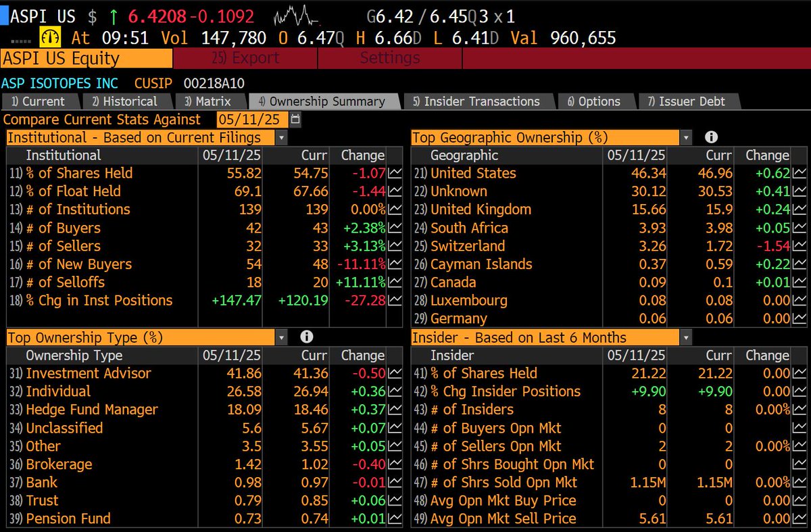Show chart for Hedge Fund Manager row
This screenshot has width=811, height=532.
pos(395,410)
